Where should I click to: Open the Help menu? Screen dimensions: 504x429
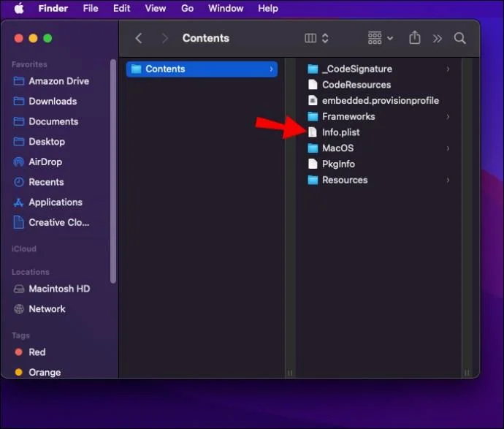(x=268, y=8)
